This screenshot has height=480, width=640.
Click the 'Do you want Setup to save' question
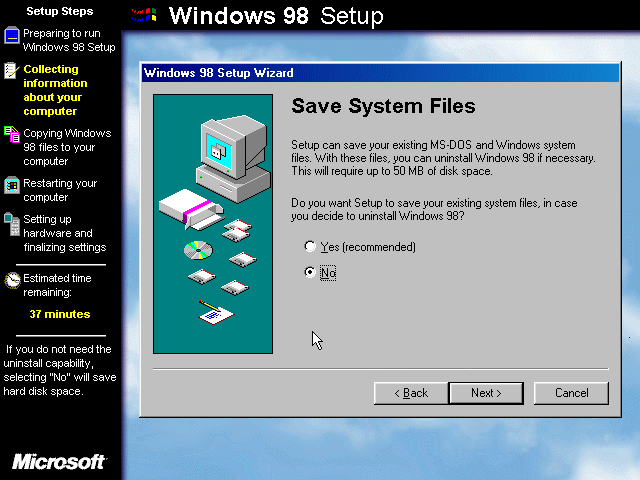tap(434, 209)
